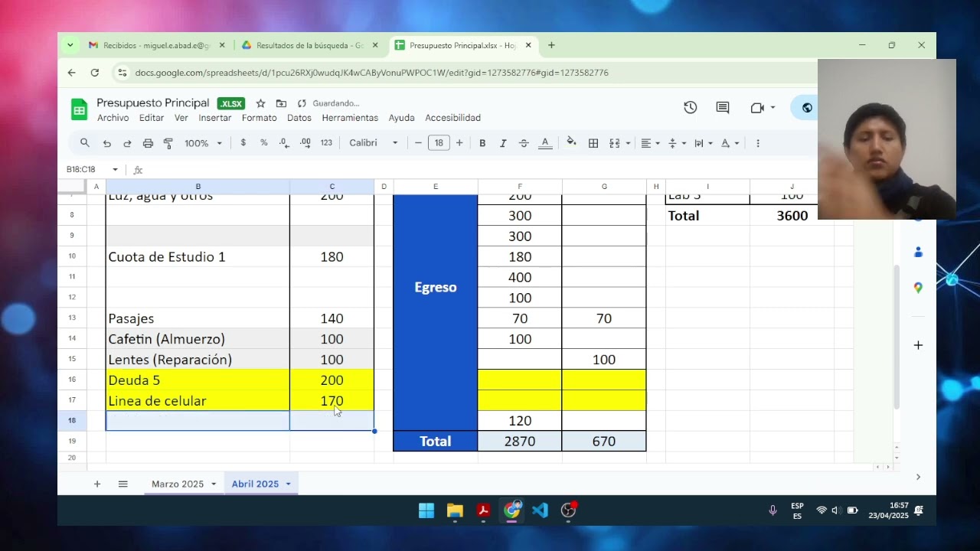Open the Accesibilidad menu
The height and width of the screenshot is (551, 980).
point(453,118)
